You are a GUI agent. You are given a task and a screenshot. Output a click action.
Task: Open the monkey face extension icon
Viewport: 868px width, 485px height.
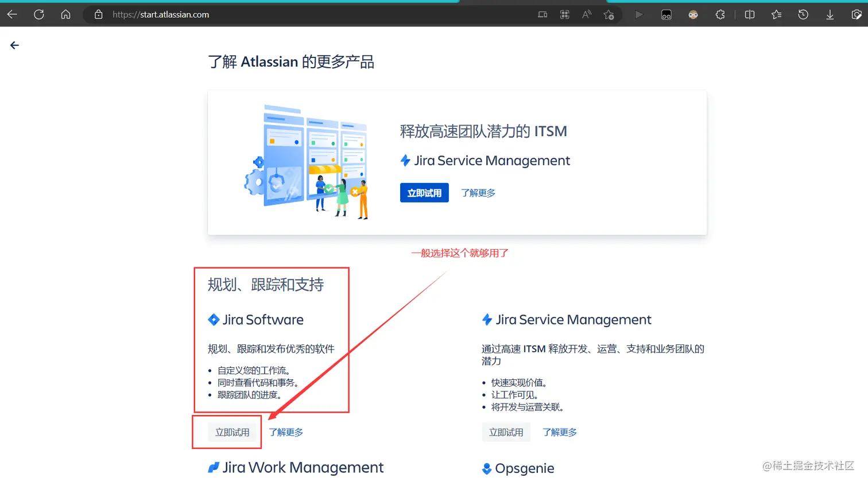tap(693, 14)
